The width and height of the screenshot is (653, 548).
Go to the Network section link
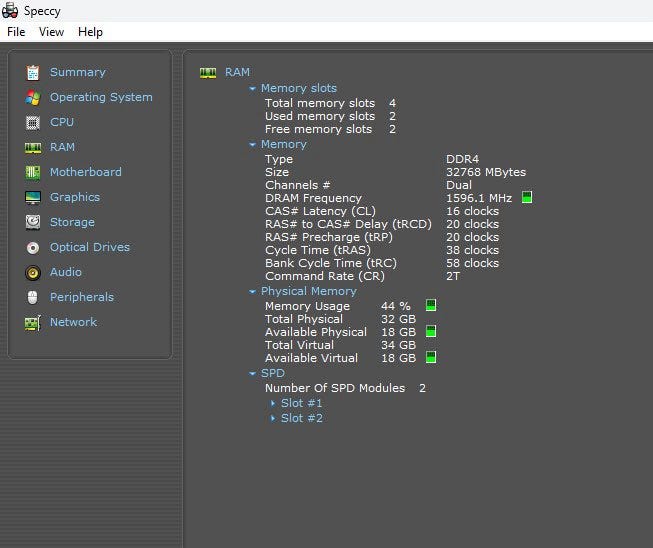point(73,322)
